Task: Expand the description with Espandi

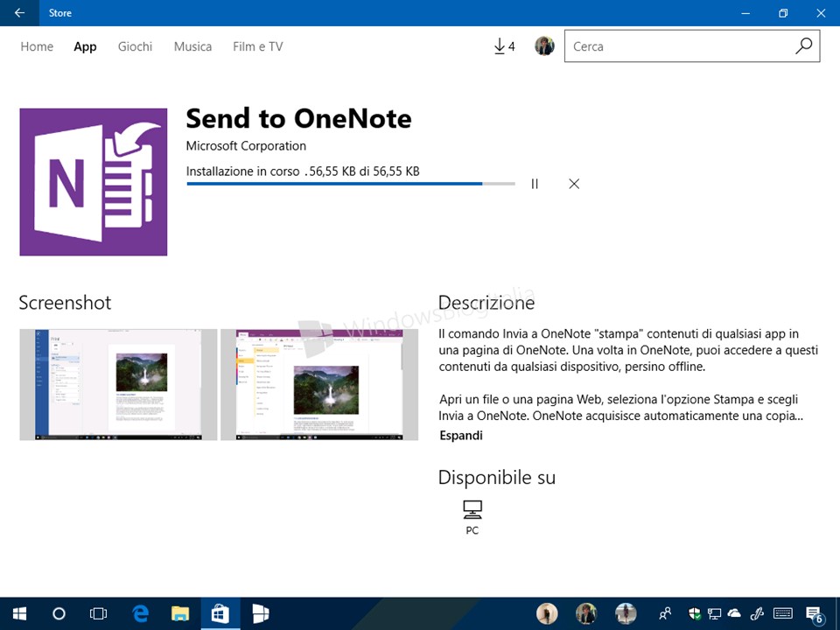Action: tap(461, 436)
